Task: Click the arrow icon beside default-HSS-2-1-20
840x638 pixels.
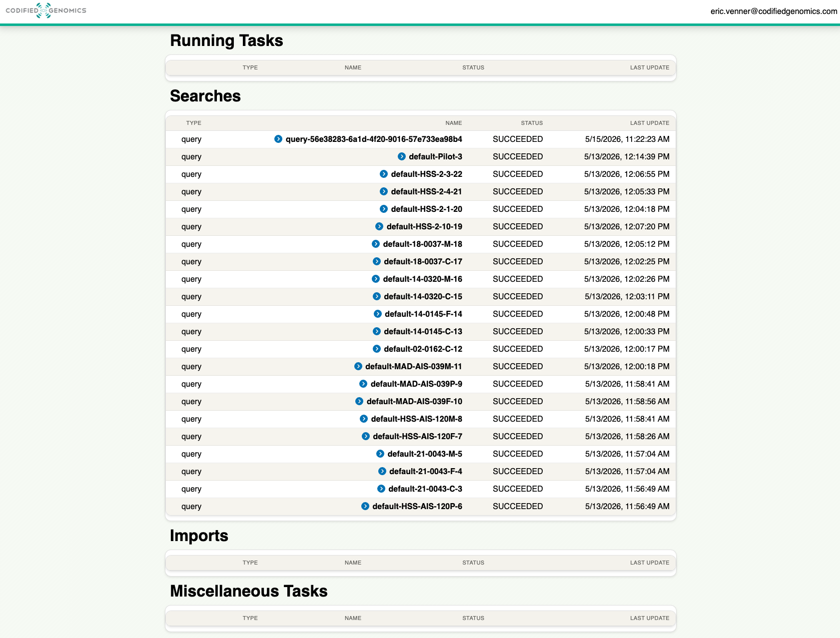Action: [x=384, y=209]
